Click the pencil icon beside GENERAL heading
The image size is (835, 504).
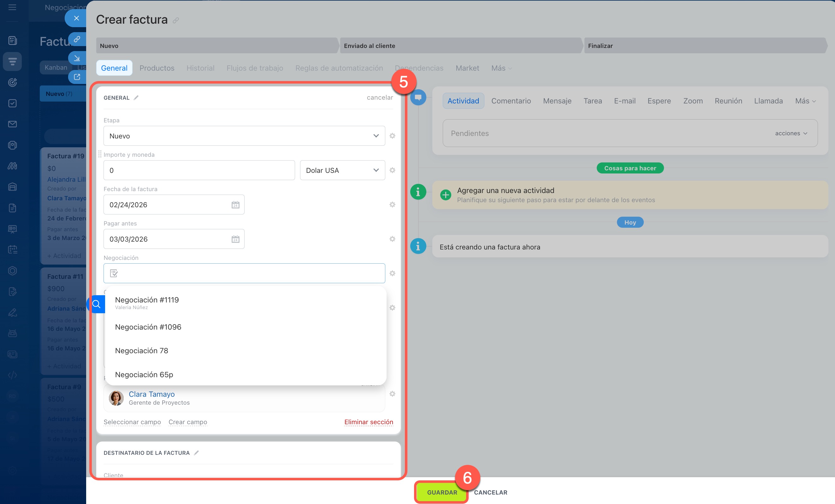(136, 97)
